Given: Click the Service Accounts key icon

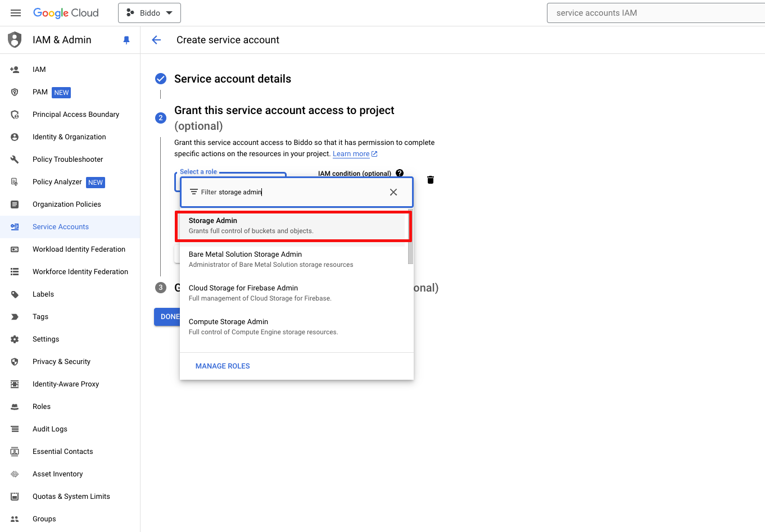Looking at the screenshot, I should (x=15, y=227).
